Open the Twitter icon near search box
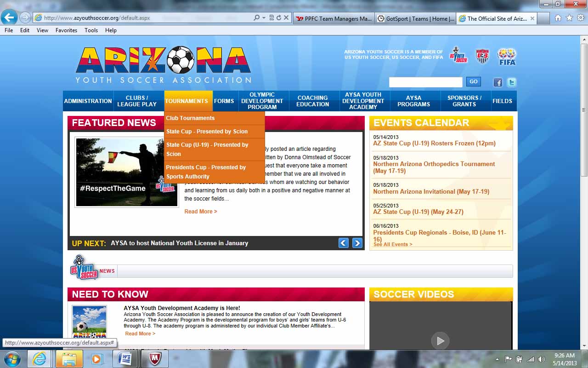Viewport: 588px width, 368px height. click(x=511, y=82)
